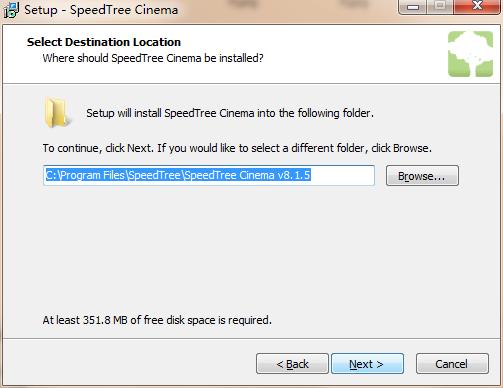Continue with the Next > button
503x388 pixels.
(367, 364)
